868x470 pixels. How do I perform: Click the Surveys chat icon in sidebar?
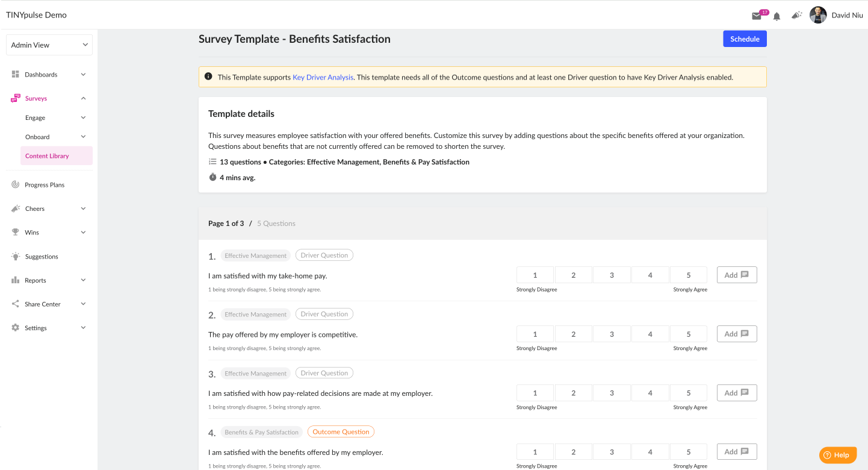(16, 98)
